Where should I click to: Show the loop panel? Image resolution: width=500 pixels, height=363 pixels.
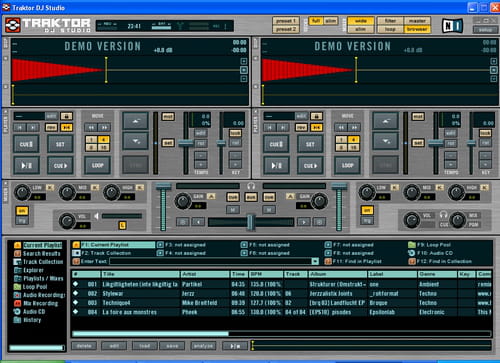390,29
